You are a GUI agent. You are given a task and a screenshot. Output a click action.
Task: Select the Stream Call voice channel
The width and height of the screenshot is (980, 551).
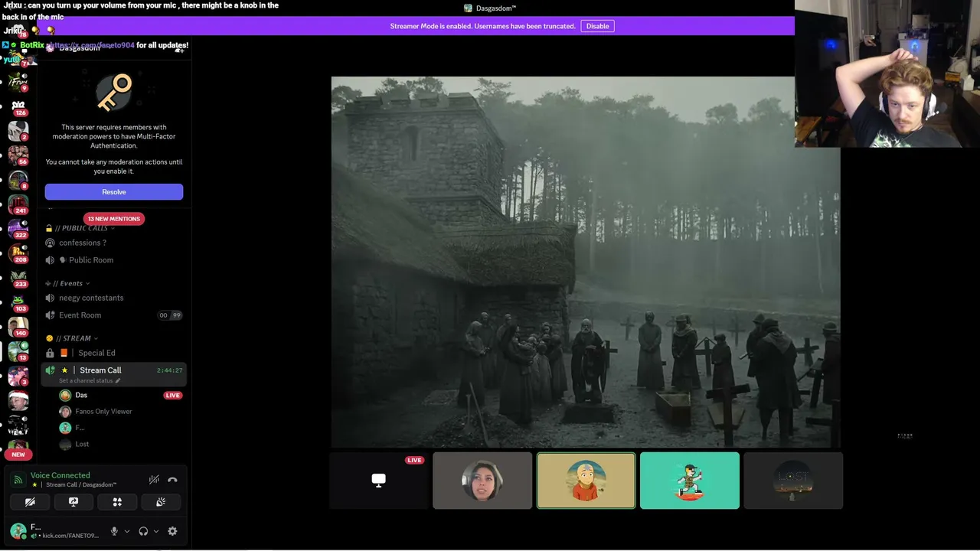click(x=114, y=373)
